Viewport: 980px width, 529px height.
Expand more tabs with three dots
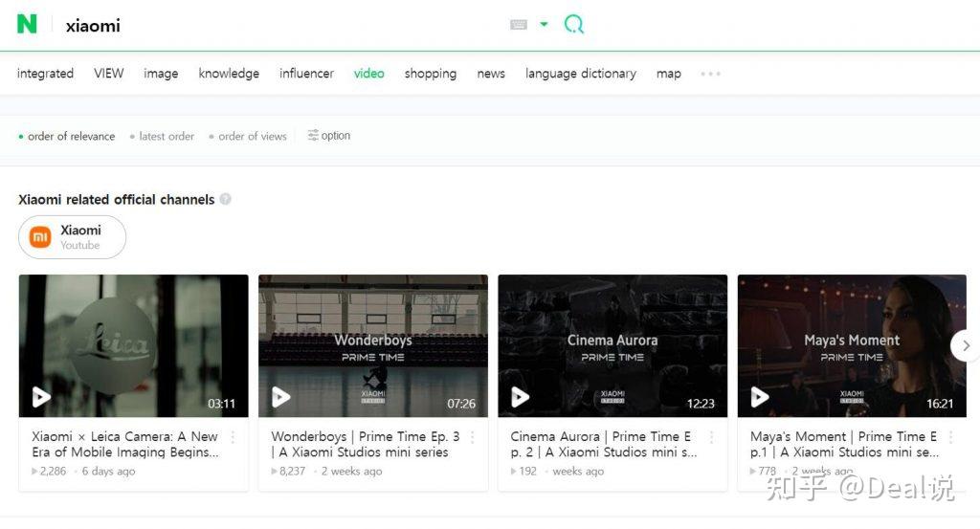click(x=710, y=74)
